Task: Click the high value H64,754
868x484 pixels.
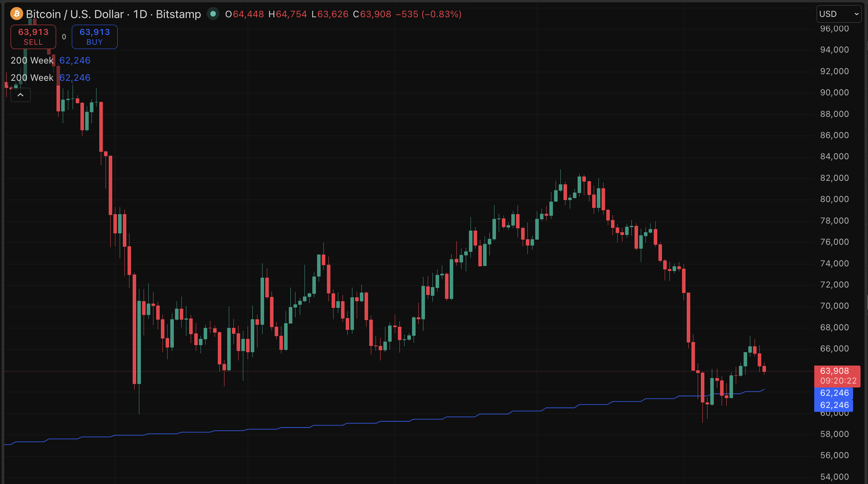Action: [288, 14]
